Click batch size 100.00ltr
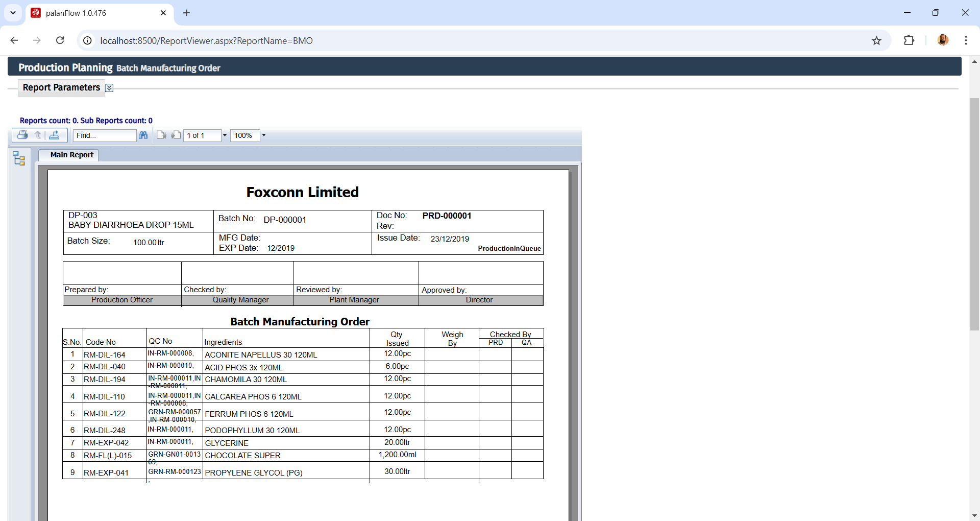Viewport: 980px width, 521px height. pyautogui.click(x=149, y=242)
